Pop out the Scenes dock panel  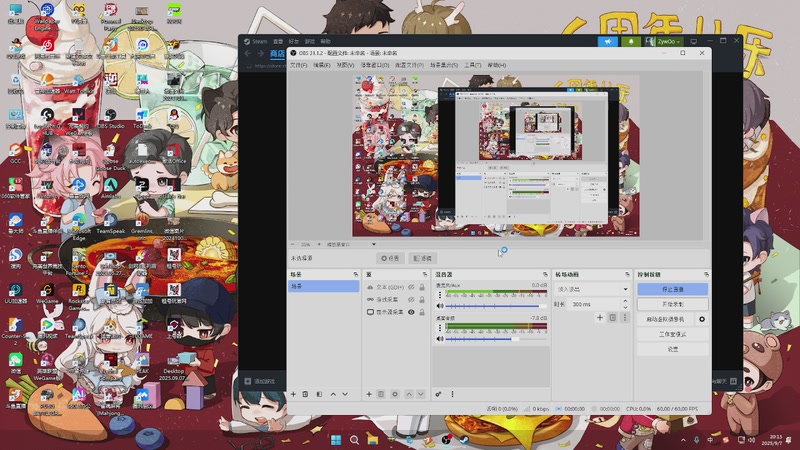356,274
